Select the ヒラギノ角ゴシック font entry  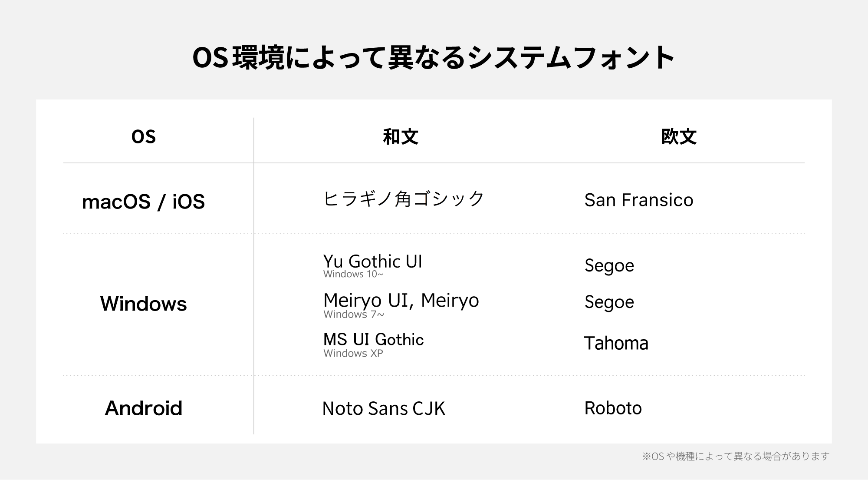pyautogui.click(x=404, y=199)
